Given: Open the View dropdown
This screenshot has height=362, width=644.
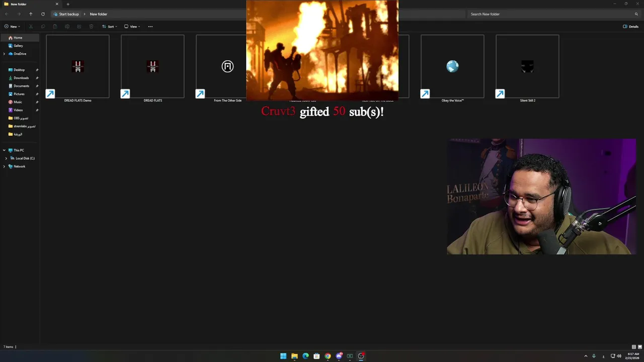Looking at the screenshot, I should (x=132, y=27).
